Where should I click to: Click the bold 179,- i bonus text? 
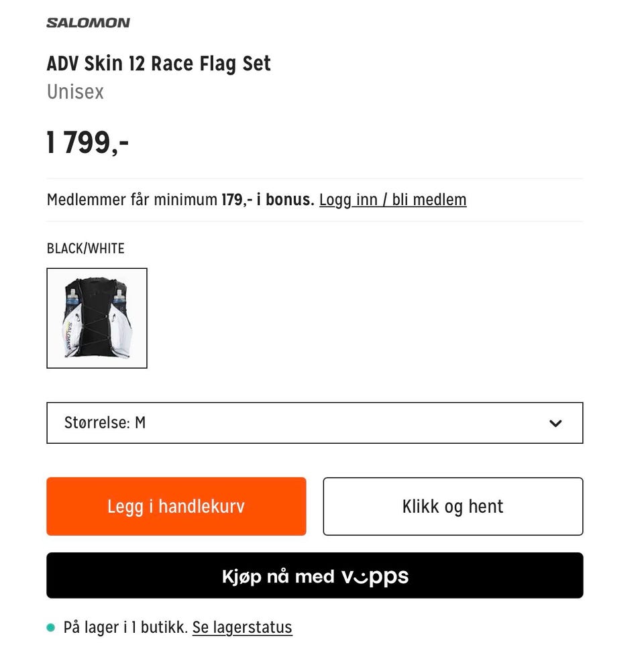point(268,200)
